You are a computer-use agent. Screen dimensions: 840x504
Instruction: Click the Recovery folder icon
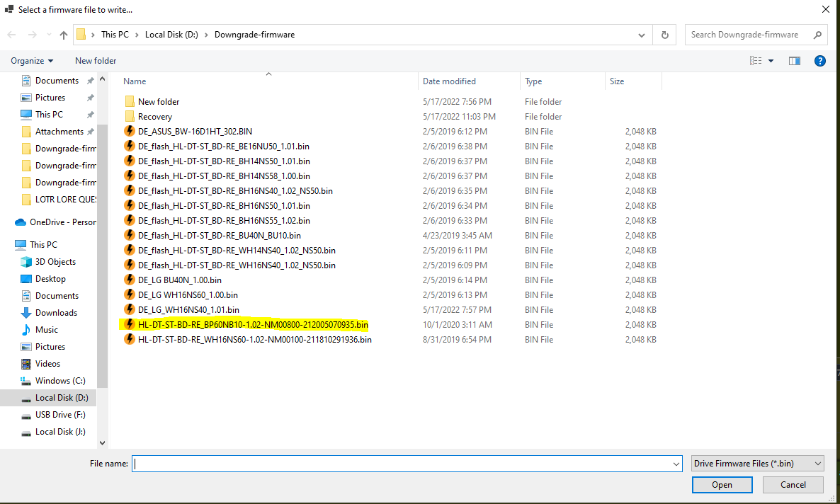click(x=129, y=117)
